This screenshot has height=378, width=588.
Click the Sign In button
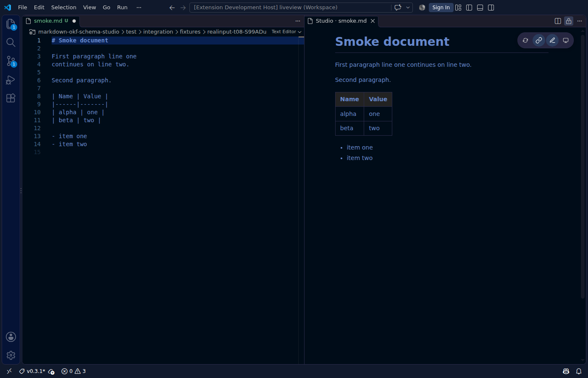(x=441, y=8)
